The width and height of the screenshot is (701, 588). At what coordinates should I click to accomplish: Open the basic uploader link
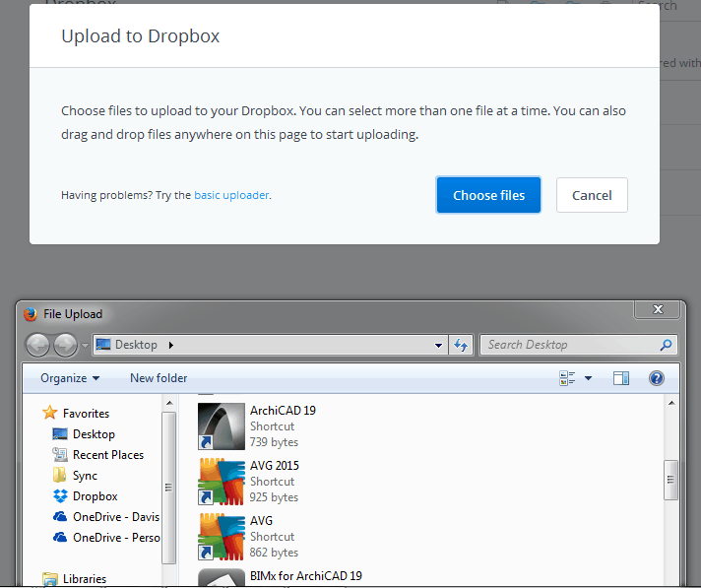coord(231,195)
